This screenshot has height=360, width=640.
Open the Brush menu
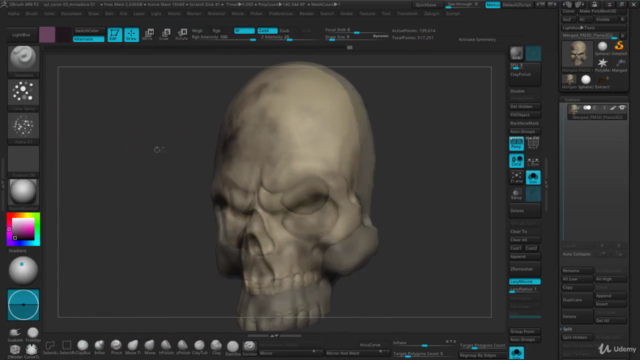click(x=31, y=13)
